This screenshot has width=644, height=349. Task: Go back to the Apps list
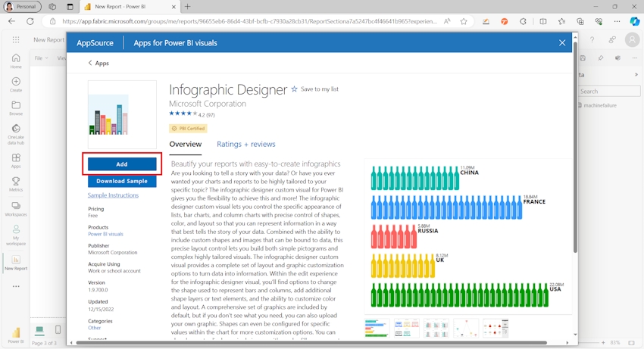(98, 64)
